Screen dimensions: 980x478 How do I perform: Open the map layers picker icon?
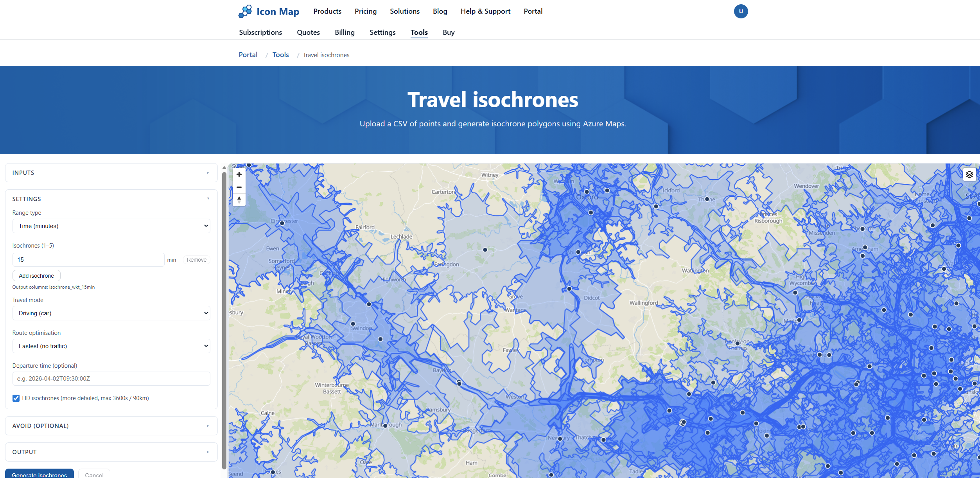click(969, 174)
